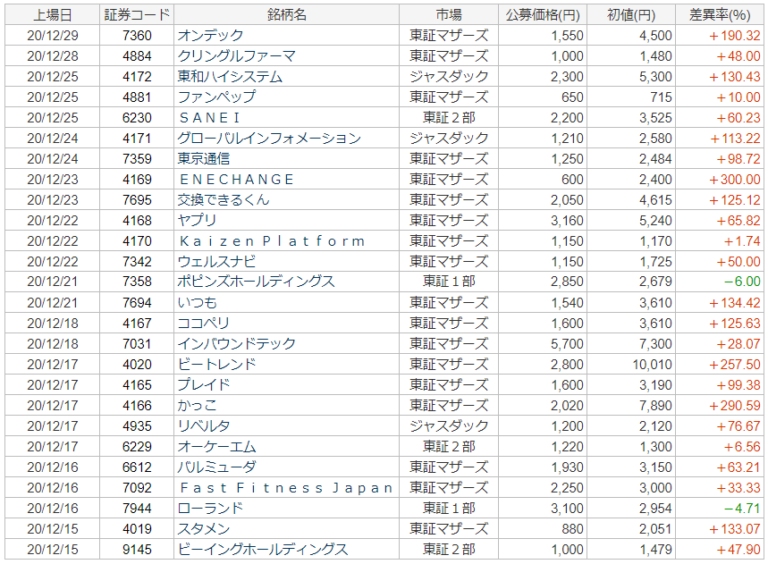Open the ENECHANGE company entry

coord(236,180)
